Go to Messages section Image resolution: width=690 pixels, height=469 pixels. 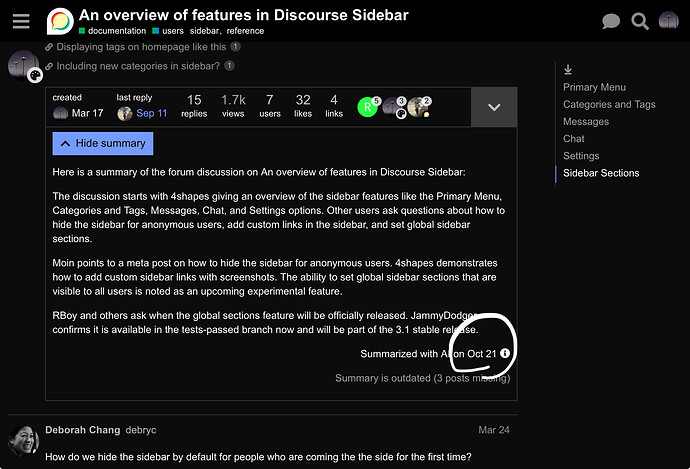(x=586, y=121)
